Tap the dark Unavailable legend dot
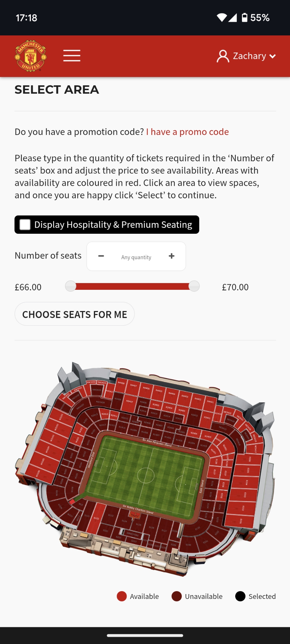The height and width of the screenshot is (644, 290). 177,596
